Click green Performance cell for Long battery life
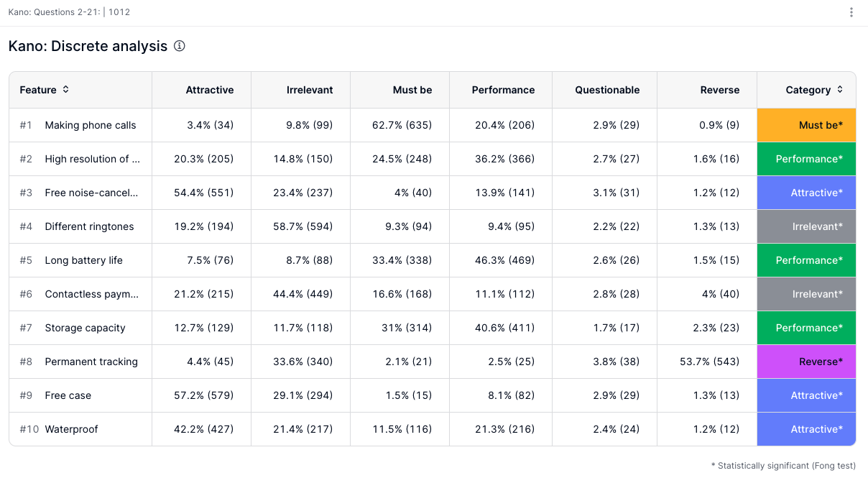Screen dimensions: 868x478 click(x=806, y=260)
